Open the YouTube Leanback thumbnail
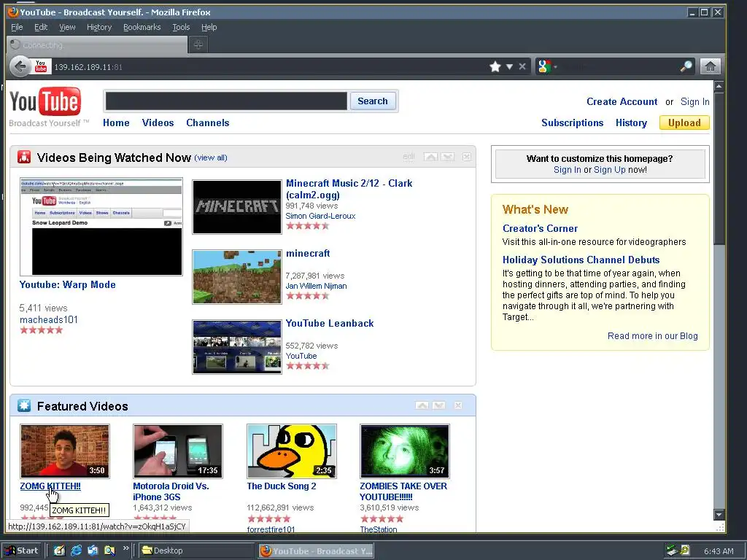Screen dimensions: 747x560 click(x=237, y=346)
